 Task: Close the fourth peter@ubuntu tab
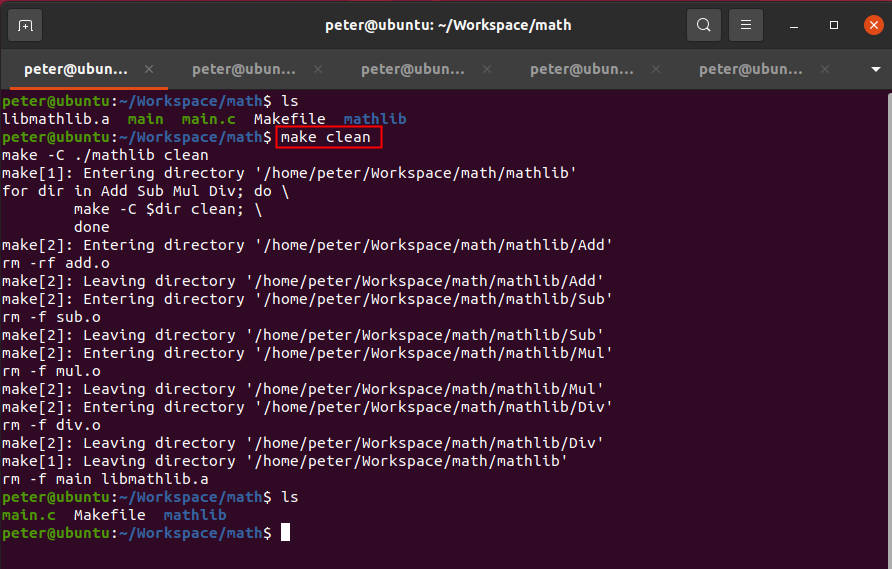click(656, 69)
